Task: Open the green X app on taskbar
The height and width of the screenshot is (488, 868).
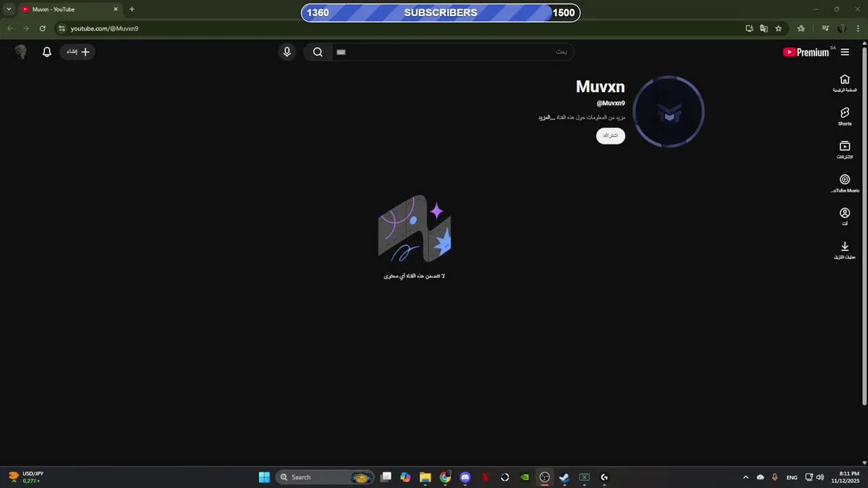Action: tap(585, 477)
